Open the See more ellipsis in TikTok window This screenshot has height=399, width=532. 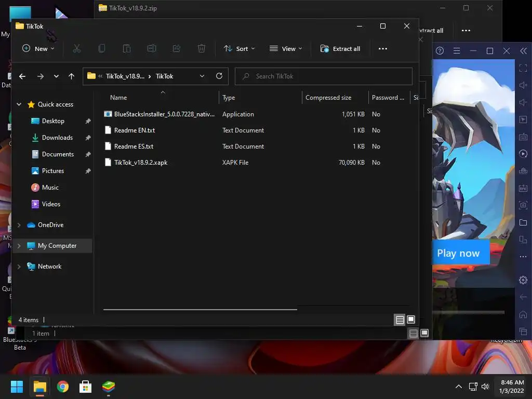click(383, 48)
